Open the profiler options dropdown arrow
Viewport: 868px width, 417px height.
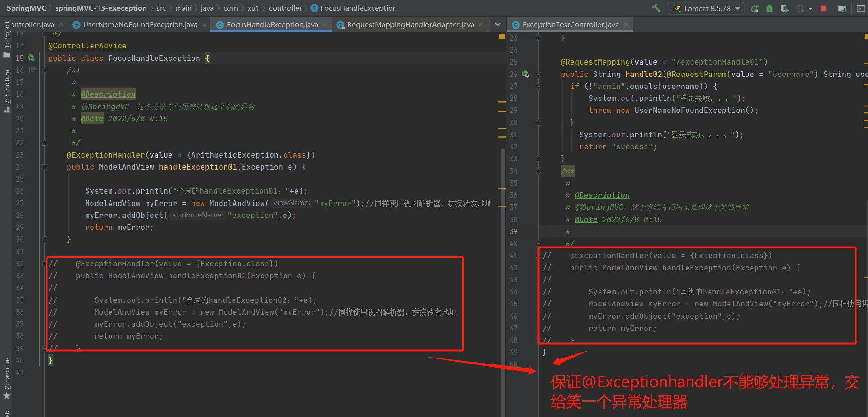click(x=810, y=9)
